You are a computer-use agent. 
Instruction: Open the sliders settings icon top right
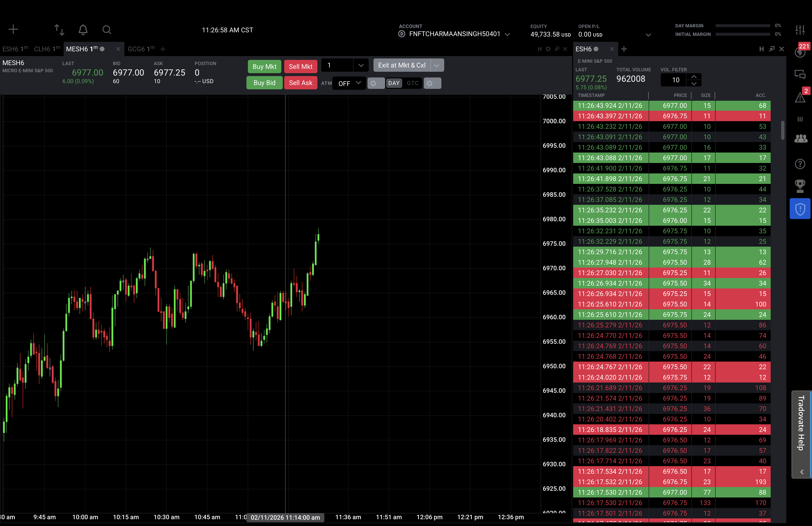click(800, 30)
